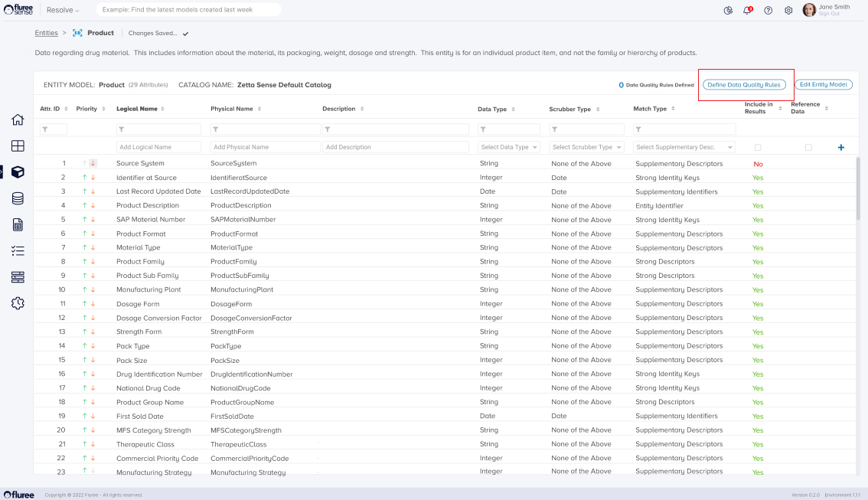This screenshot has width=868, height=500.
Task: Open the Home page from sidebar
Action: [x=18, y=119]
